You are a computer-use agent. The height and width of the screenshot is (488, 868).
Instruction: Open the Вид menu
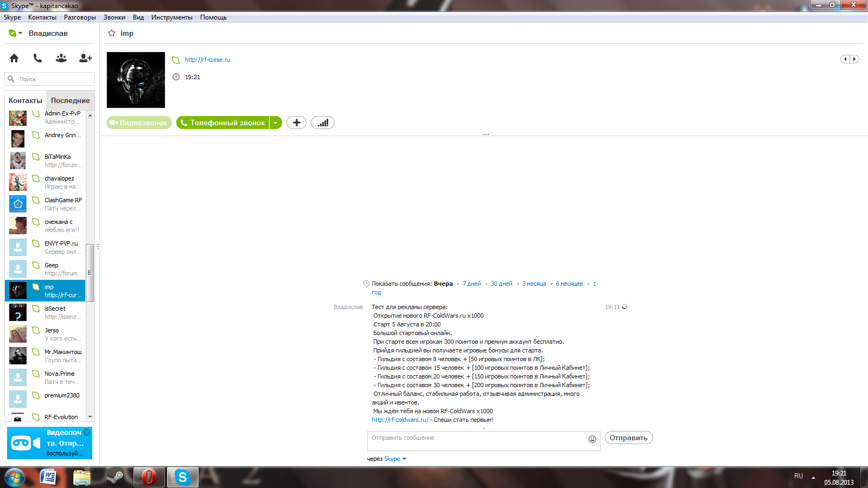[x=138, y=17]
